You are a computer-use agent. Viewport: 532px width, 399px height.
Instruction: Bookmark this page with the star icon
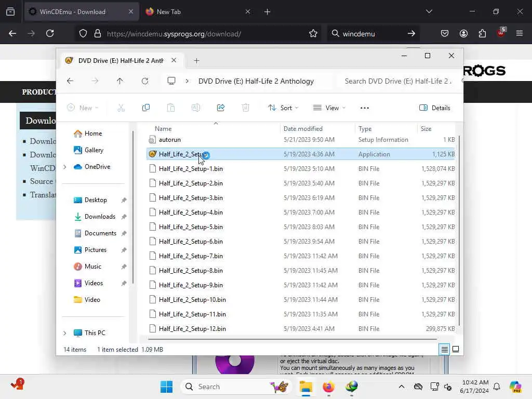coord(313,33)
